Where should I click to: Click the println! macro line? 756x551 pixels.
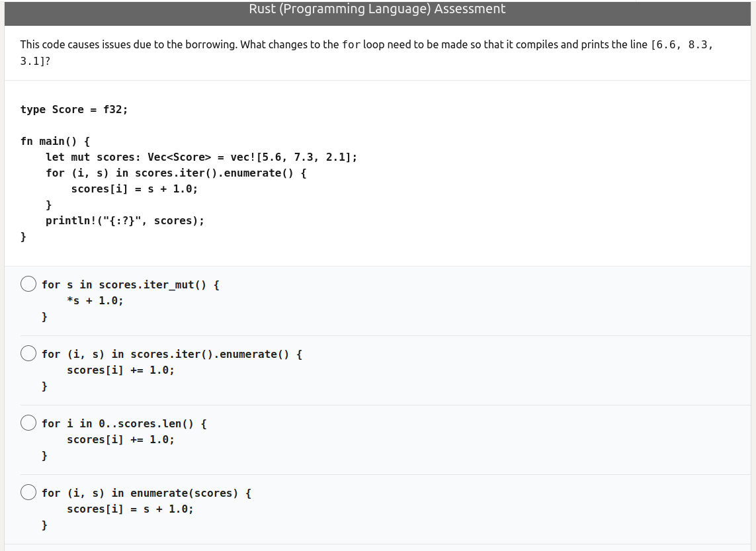124,220
